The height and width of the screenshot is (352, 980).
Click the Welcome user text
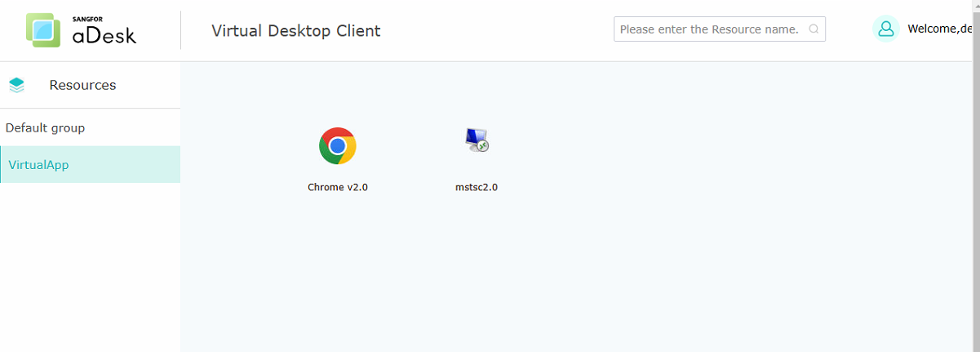click(940, 29)
